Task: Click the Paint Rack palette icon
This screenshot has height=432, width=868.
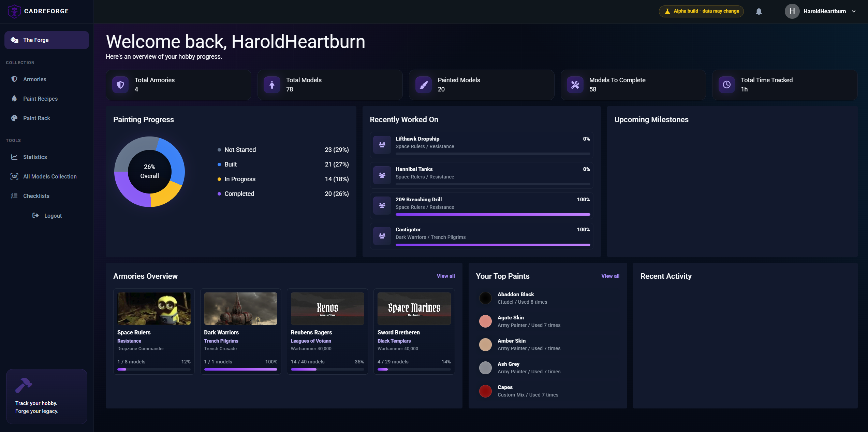Action: pyautogui.click(x=14, y=118)
